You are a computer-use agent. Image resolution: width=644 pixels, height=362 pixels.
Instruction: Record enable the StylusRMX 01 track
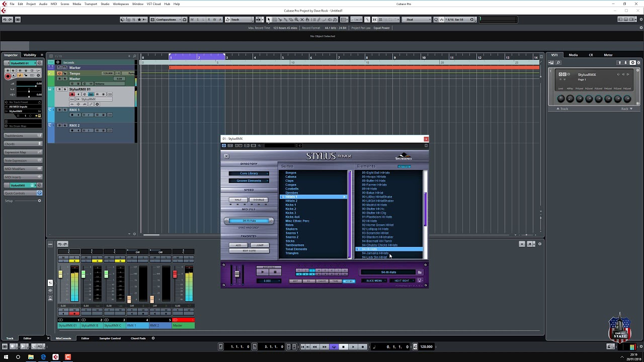pos(72,95)
